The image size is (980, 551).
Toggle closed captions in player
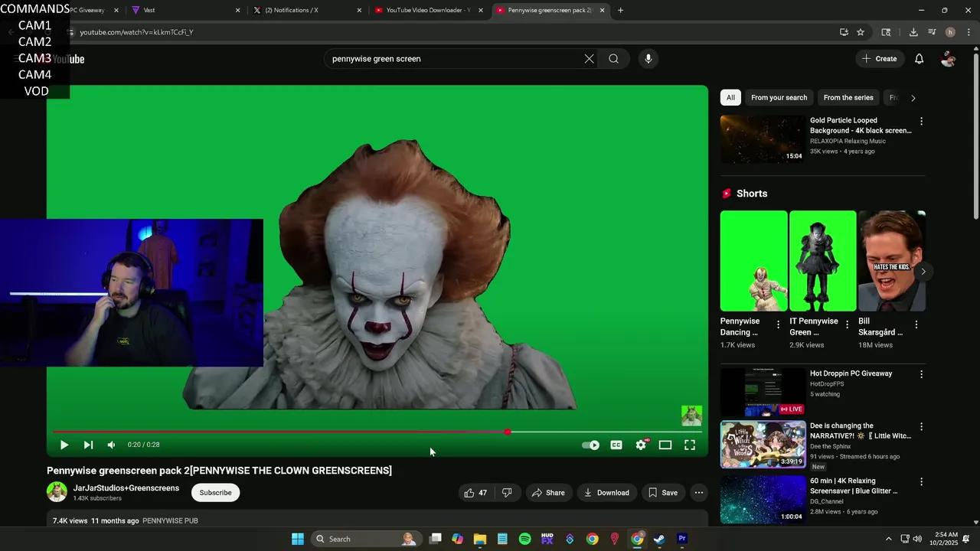(616, 445)
